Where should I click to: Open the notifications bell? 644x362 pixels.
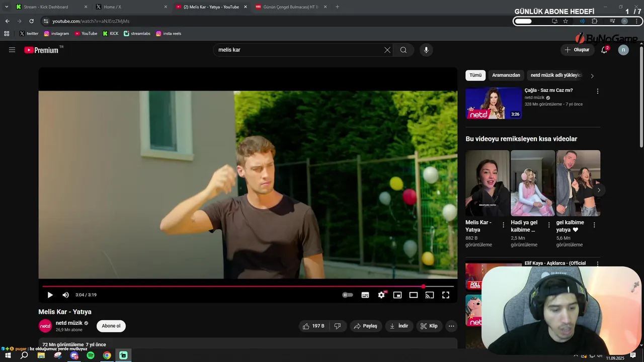click(604, 50)
